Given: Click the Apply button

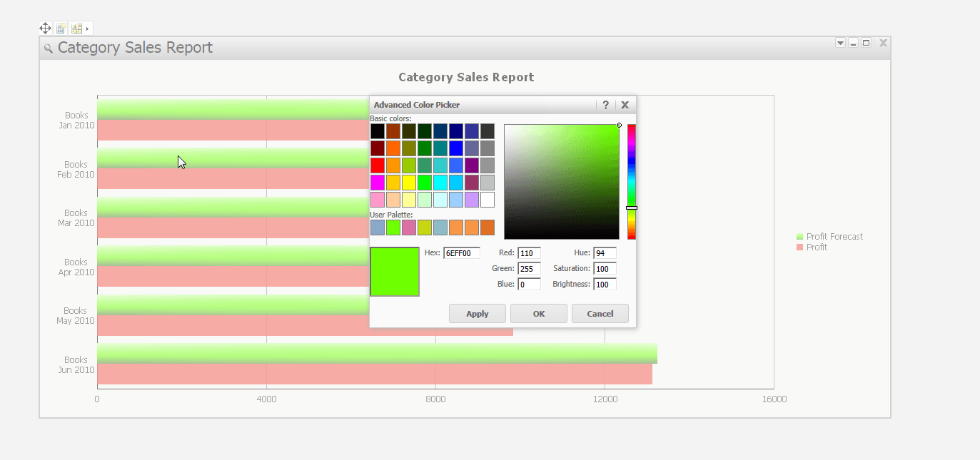Looking at the screenshot, I should pos(478,314).
